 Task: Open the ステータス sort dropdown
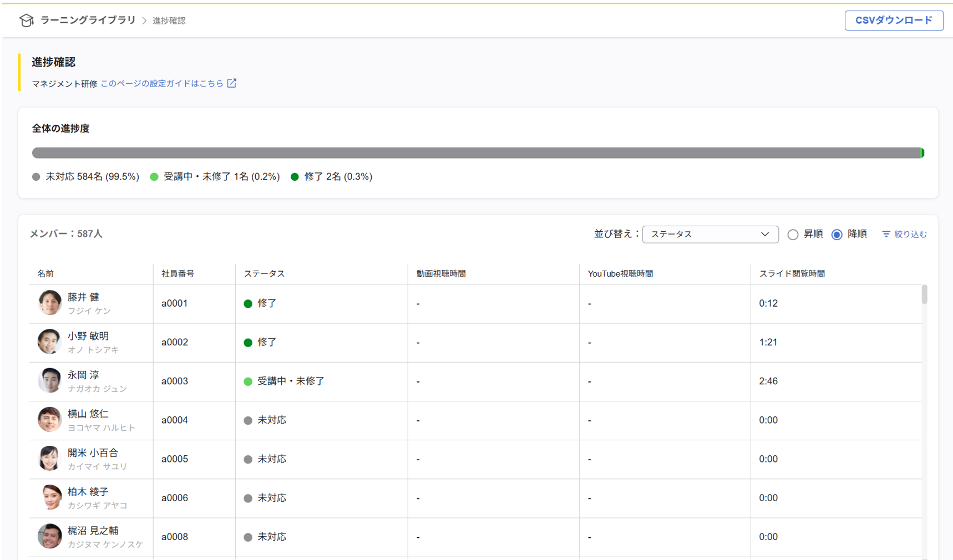709,235
